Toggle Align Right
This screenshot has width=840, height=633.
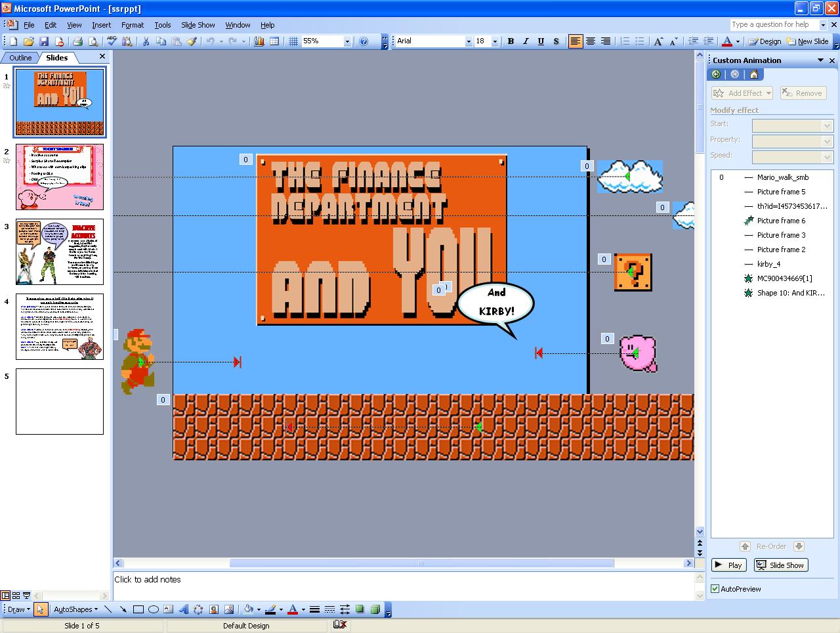coord(606,41)
